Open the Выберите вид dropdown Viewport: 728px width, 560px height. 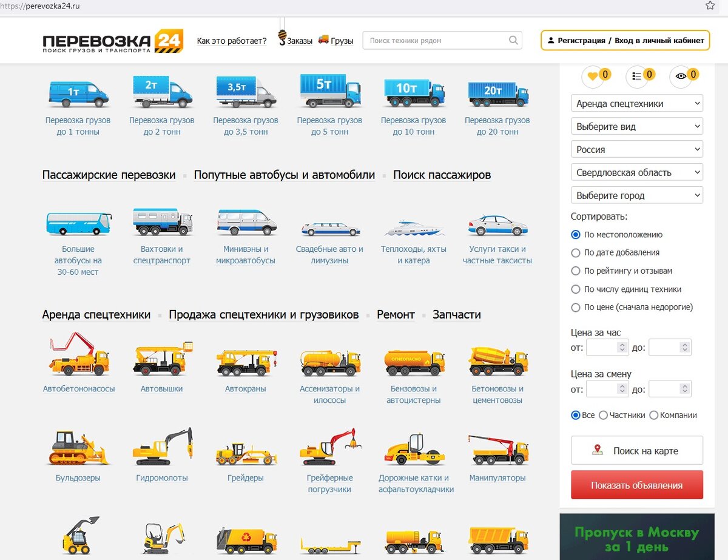[x=637, y=126]
